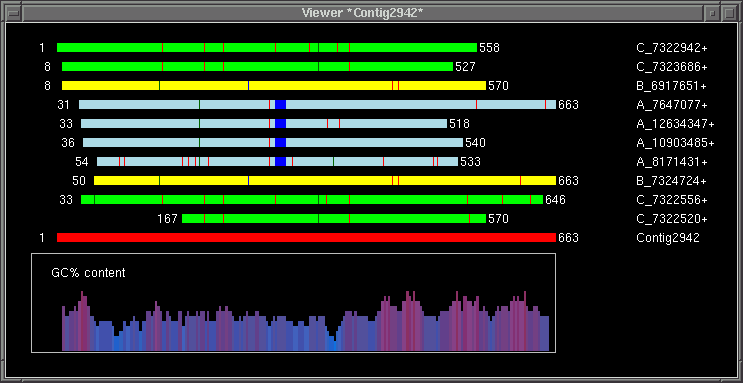Image resolution: width=743 pixels, height=383 pixels.
Task: Click the A_8171431+ read label
Action: point(672,162)
